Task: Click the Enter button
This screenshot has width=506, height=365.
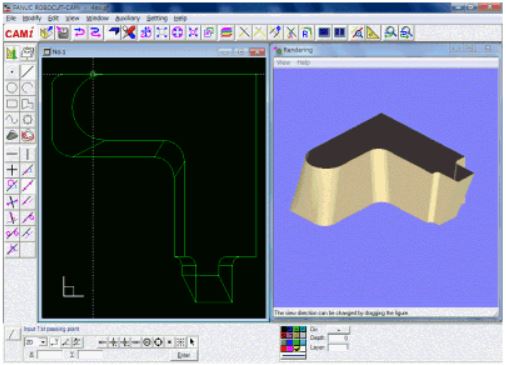Action: point(184,355)
